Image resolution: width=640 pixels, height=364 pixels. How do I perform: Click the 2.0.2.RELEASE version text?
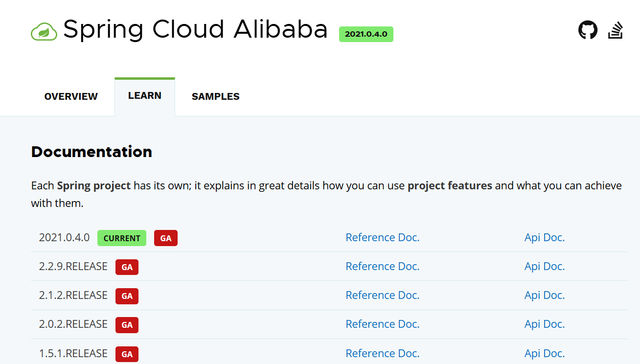coord(73,324)
